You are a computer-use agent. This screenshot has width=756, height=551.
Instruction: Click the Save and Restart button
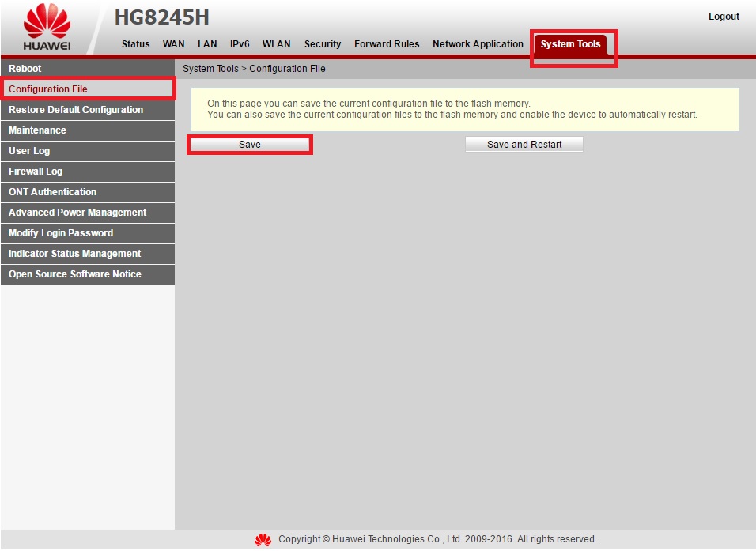524,145
